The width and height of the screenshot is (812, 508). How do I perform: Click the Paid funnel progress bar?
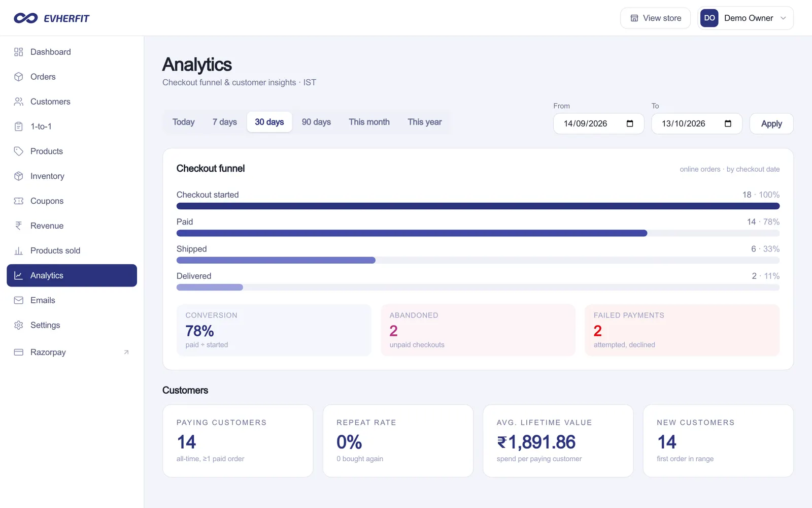click(478, 233)
